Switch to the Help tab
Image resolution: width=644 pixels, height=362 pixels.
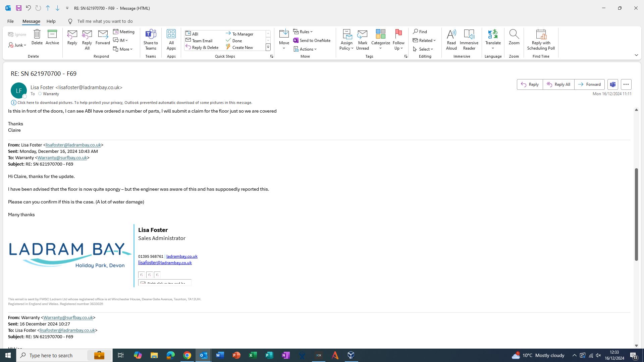(x=51, y=21)
